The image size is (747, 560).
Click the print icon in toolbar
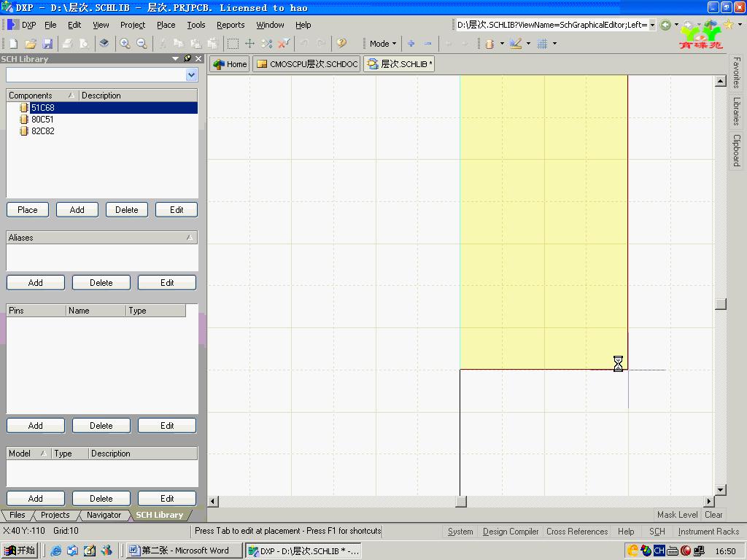(67, 44)
